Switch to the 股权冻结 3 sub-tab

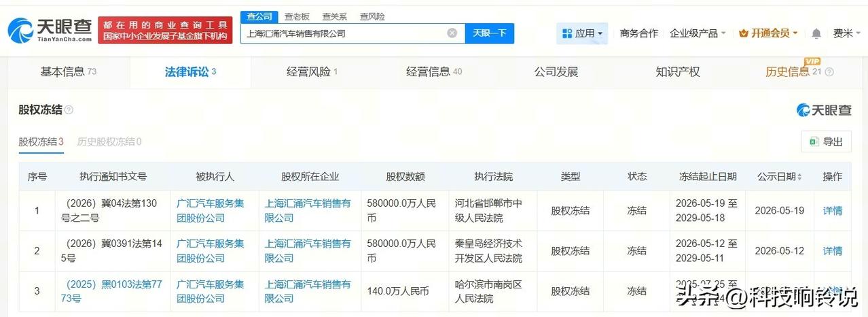tap(41, 142)
